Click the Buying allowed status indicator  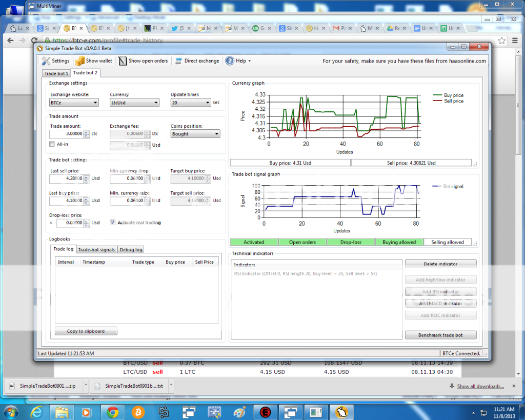(x=399, y=242)
